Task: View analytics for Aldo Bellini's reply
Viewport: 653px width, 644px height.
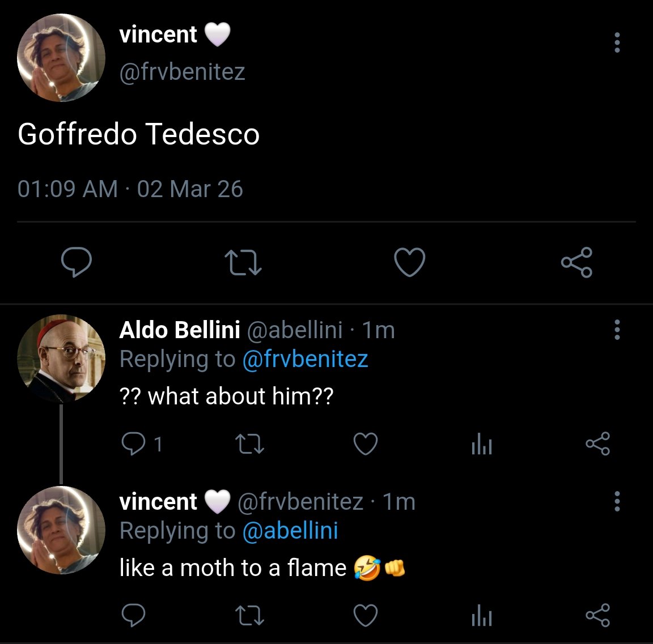Action: pyautogui.click(x=482, y=443)
